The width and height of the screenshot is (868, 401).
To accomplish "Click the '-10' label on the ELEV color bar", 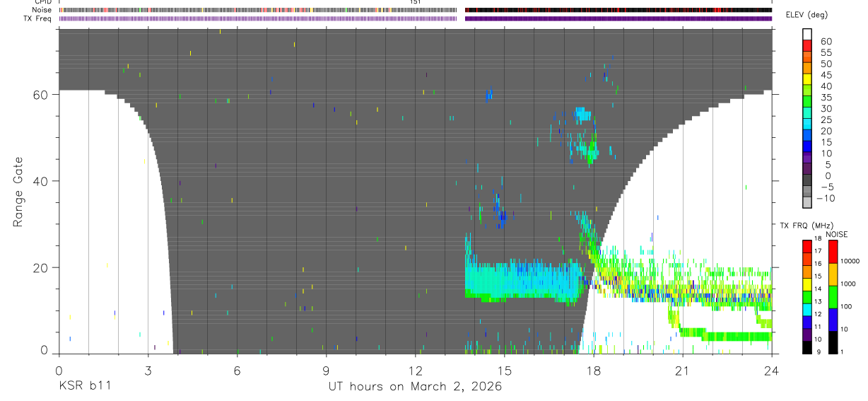I will coord(827,198).
